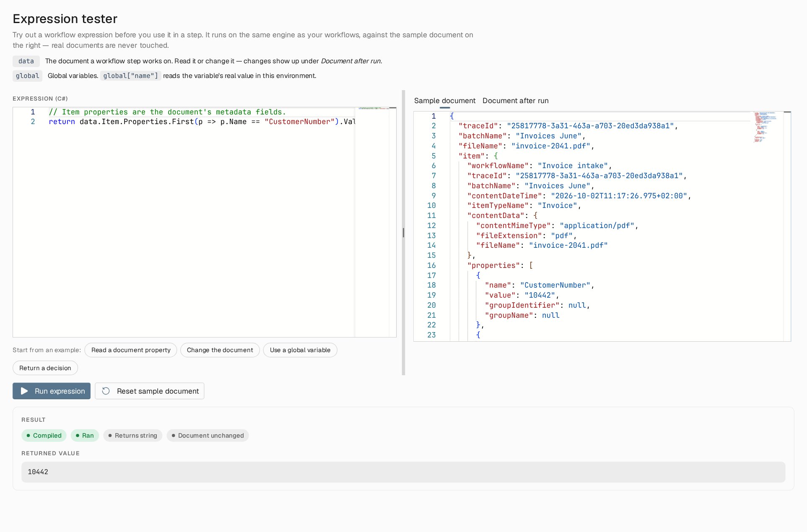Image resolution: width=807 pixels, height=532 pixels.
Task: Switch to the Sample document tab
Action: coord(445,101)
